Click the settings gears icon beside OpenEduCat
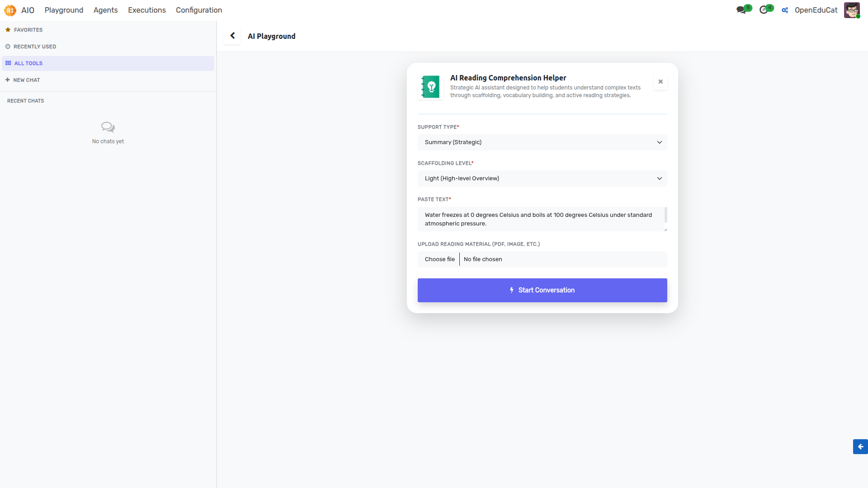This screenshot has height=488, width=868. point(785,10)
